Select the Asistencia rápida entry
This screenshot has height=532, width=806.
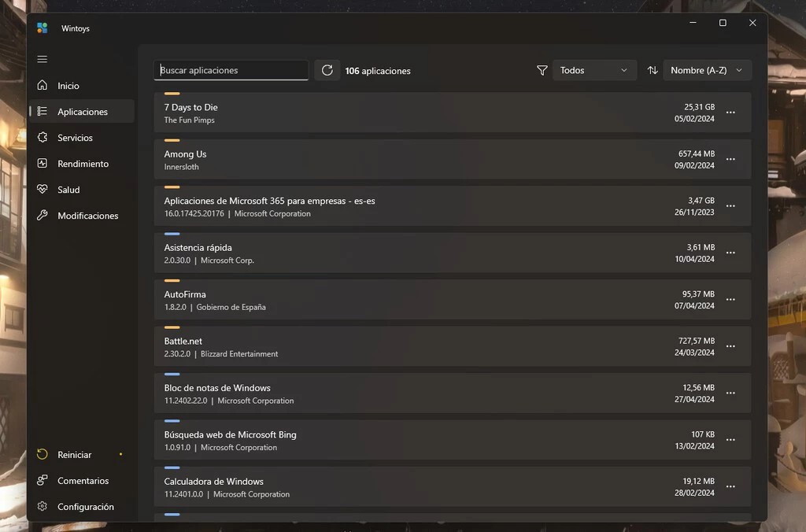point(453,253)
